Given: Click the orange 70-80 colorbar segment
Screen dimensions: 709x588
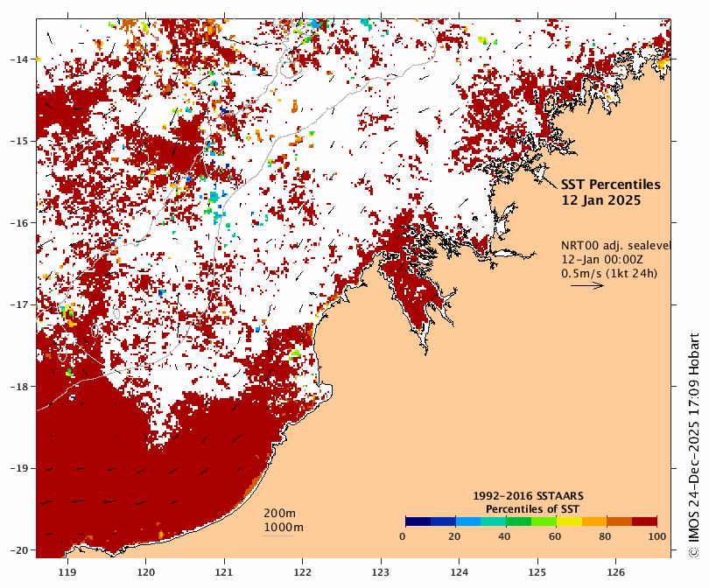Looking at the screenshot, I should click(594, 521).
